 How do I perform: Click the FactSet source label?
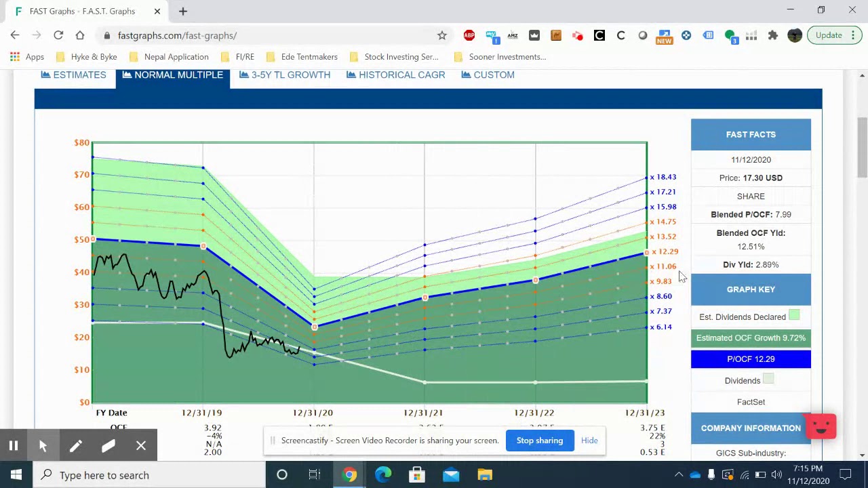751,402
